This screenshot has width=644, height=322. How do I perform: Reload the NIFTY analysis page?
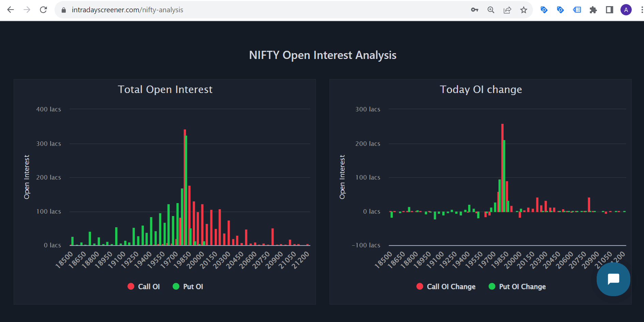(x=43, y=10)
